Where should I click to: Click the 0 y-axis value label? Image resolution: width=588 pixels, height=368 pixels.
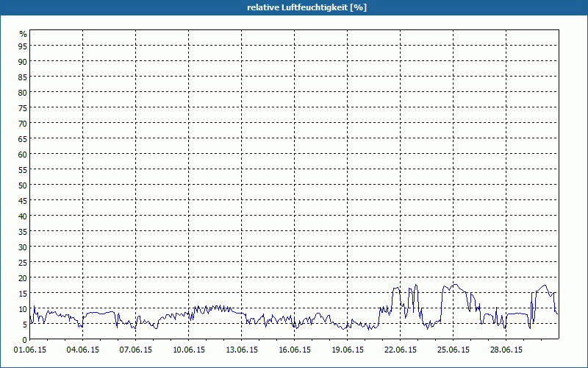(x=25, y=340)
